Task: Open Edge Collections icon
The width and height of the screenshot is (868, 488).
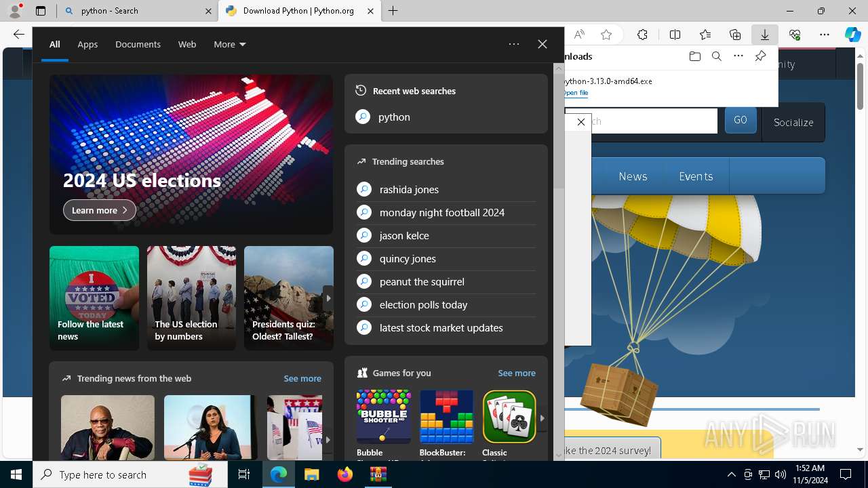Action: [735, 35]
